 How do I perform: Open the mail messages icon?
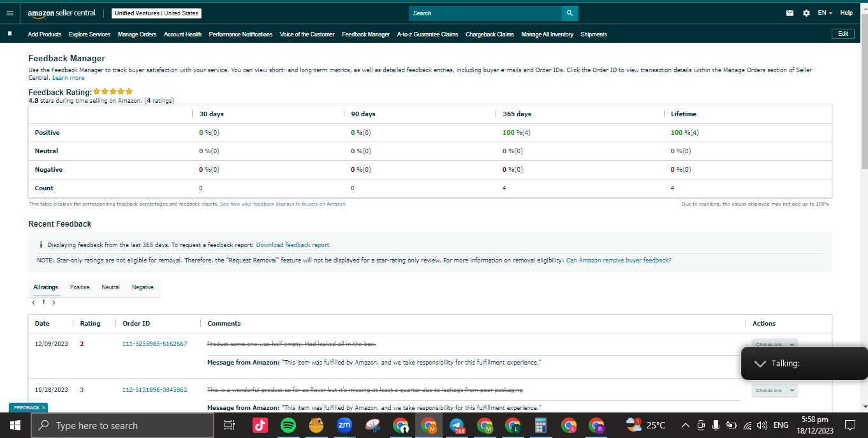[x=790, y=13]
